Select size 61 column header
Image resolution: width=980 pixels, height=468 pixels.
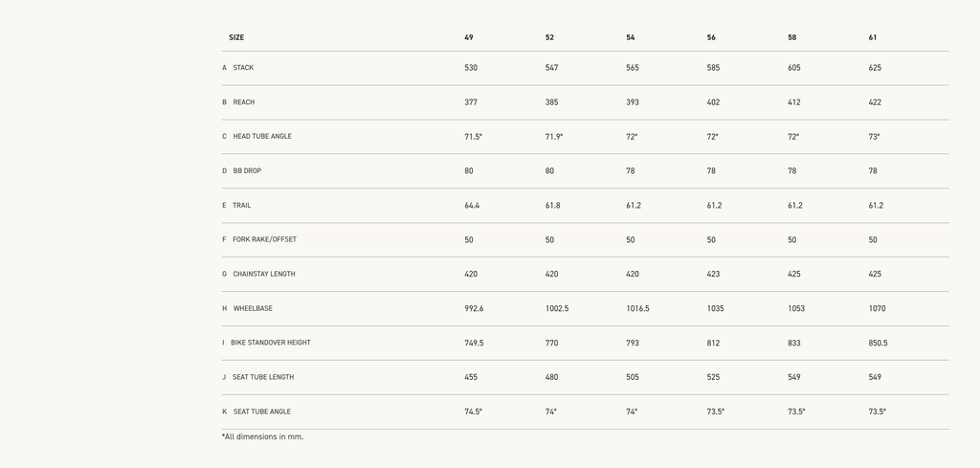pyautogui.click(x=873, y=37)
